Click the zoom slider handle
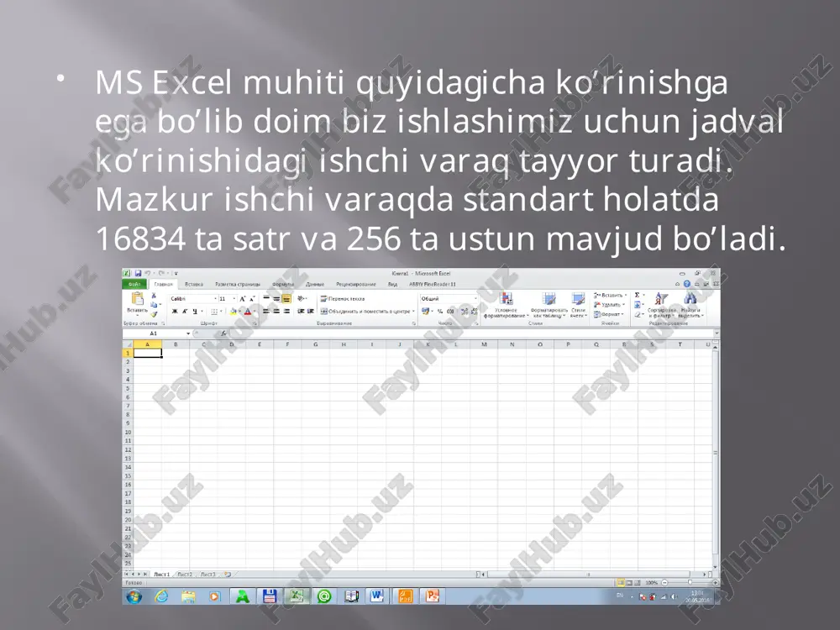The width and height of the screenshot is (840, 630). tap(690, 582)
